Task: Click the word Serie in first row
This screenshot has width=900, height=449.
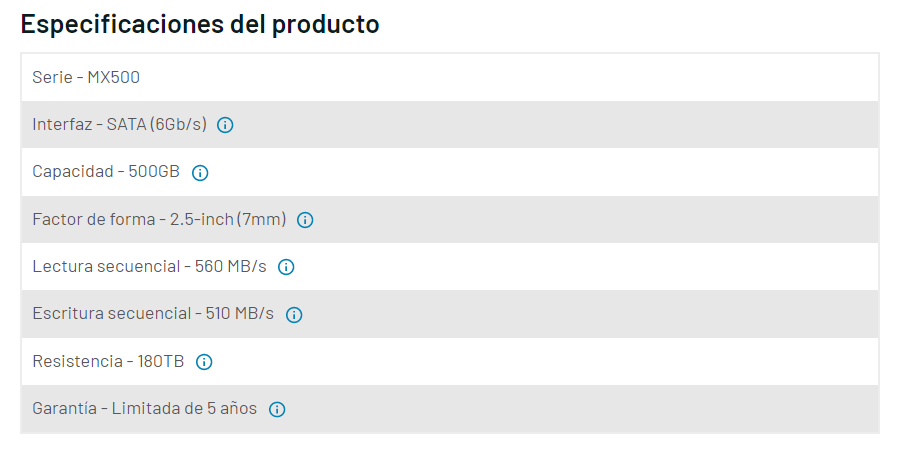Action: tap(52, 77)
